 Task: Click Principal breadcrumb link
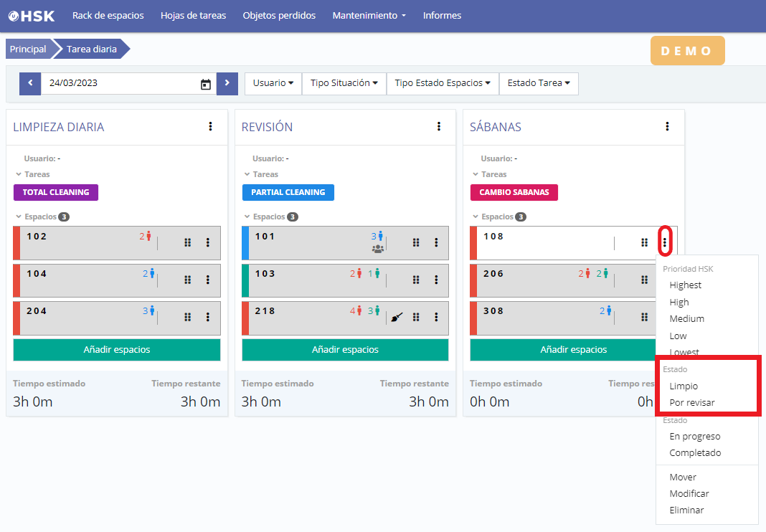[28, 49]
